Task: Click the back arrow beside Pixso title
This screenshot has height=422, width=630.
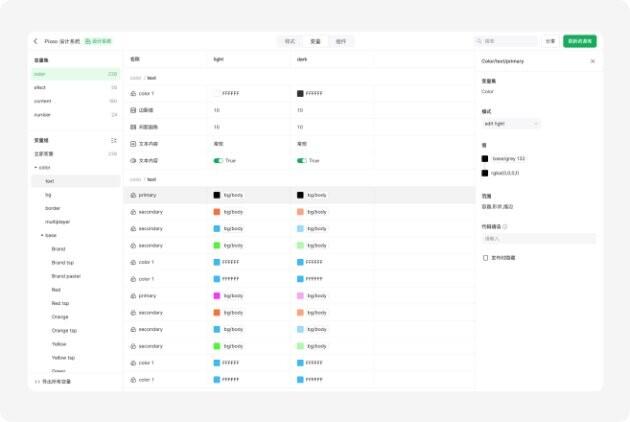Action: (x=36, y=41)
